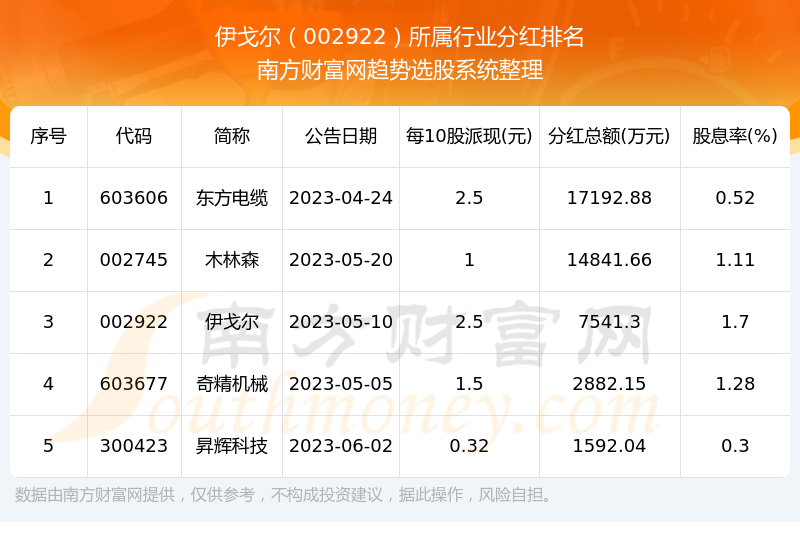The image size is (800, 544).
Task: Click total dividend 2882.15
Action: [x=609, y=384]
